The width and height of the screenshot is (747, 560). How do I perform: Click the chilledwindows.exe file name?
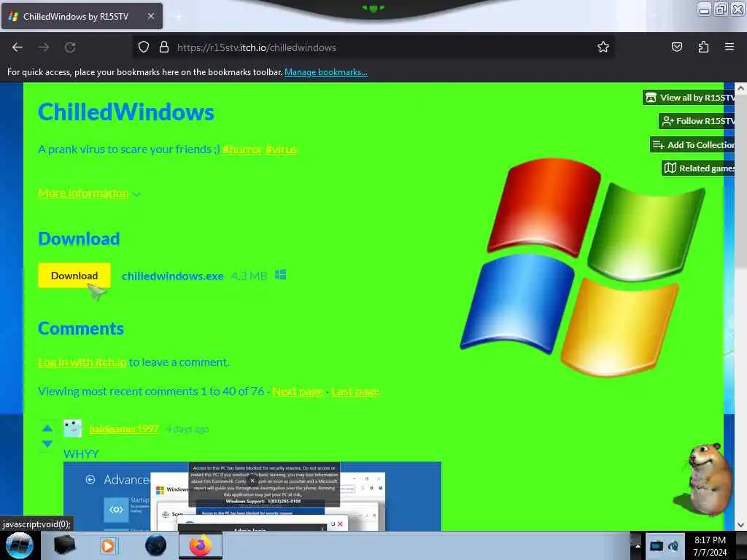coord(172,276)
